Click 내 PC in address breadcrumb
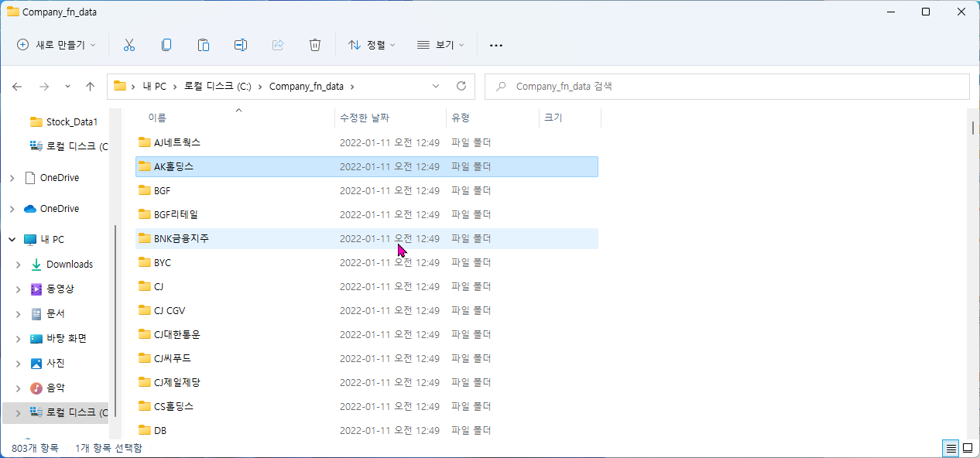Screen dimensions: 980x458 153,87
